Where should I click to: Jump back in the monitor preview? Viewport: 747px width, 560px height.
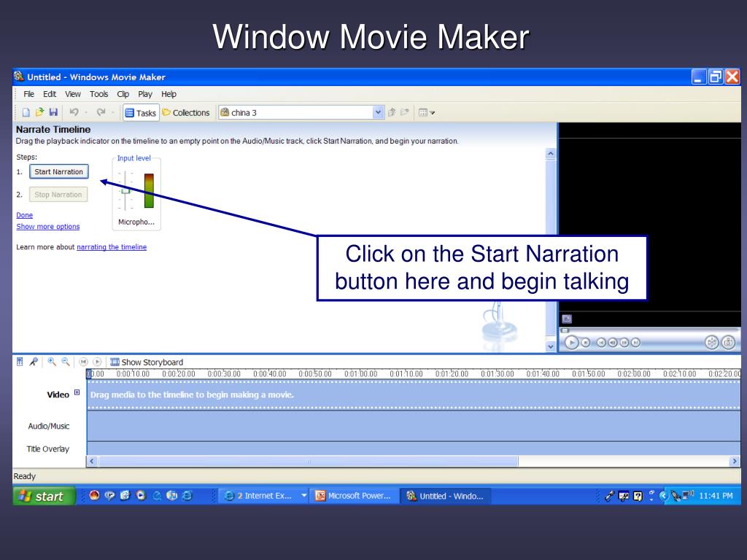pos(601,343)
